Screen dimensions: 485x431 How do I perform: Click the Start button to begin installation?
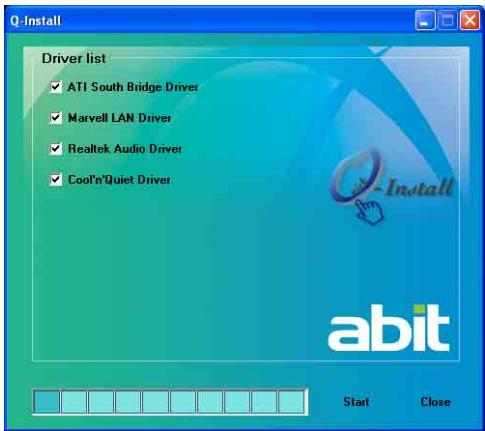pyautogui.click(x=356, y=402)
